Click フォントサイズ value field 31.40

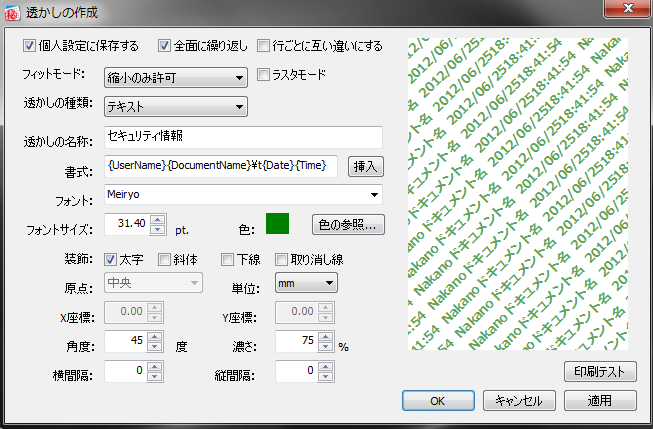[127, 224]
